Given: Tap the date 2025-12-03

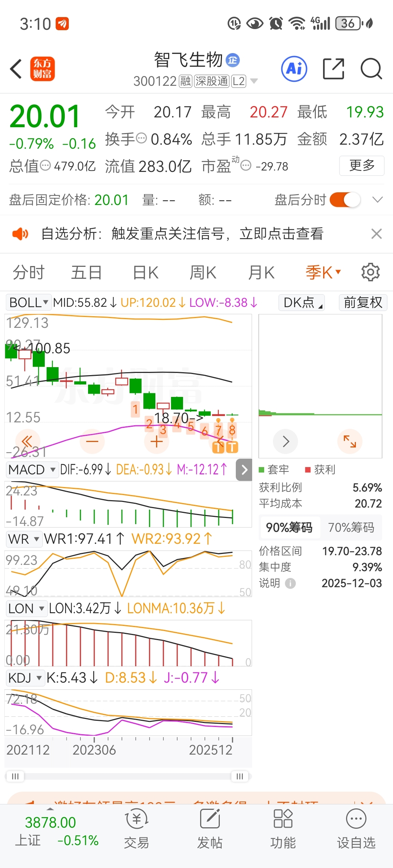Looking at the screenshot, I should tap(352, 583).
